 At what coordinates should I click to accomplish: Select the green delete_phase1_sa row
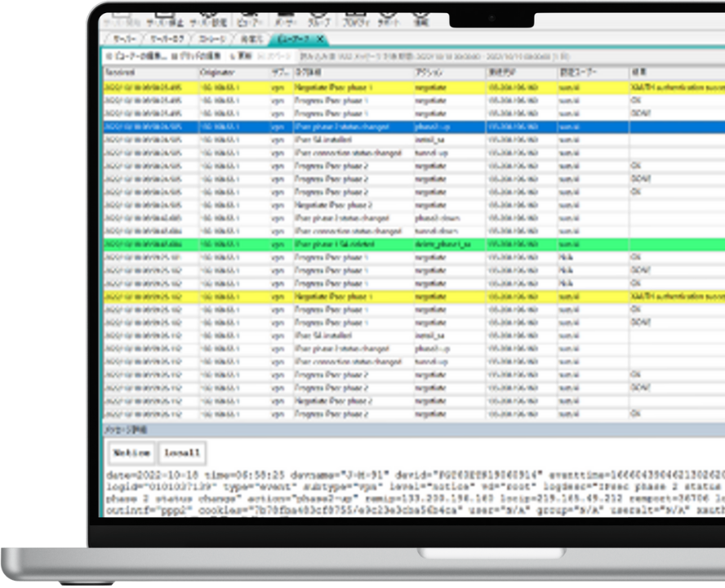pyautogui.click(x=414, y=244)
